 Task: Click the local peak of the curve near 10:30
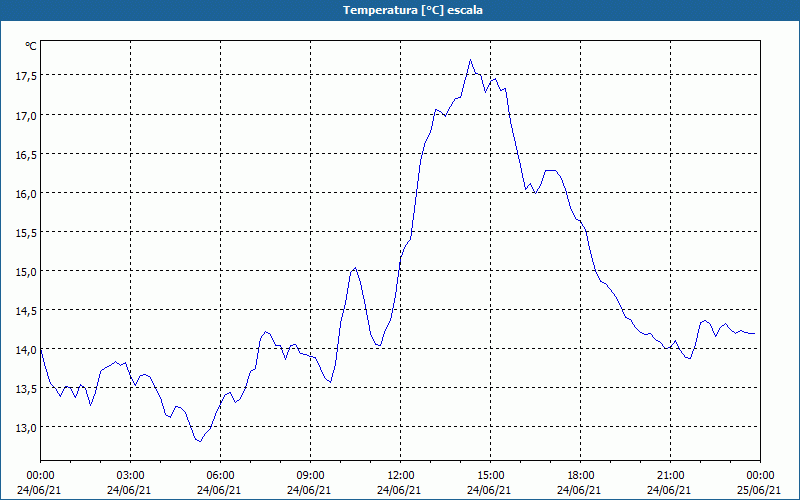pyautogui.click(x=355, y=268)
